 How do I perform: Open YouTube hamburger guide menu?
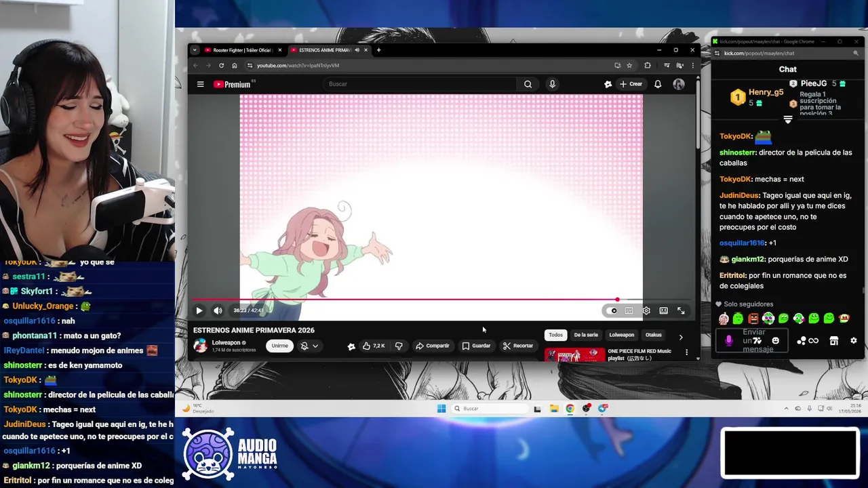pos(201,84)
